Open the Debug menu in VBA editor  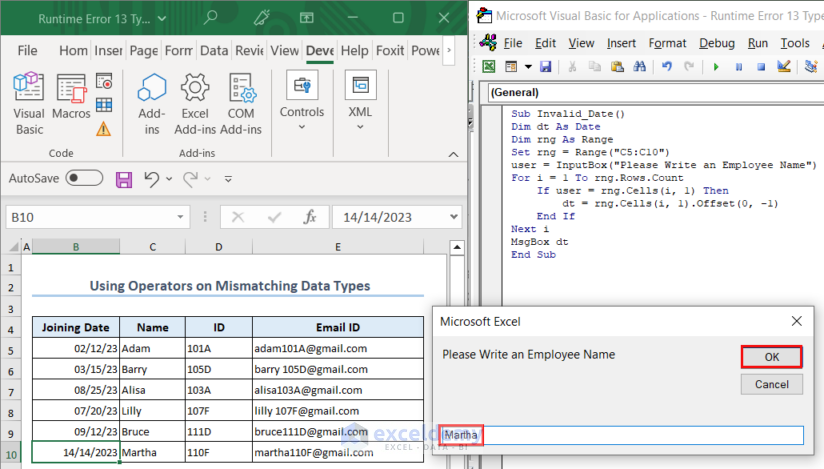coord(716,43)
